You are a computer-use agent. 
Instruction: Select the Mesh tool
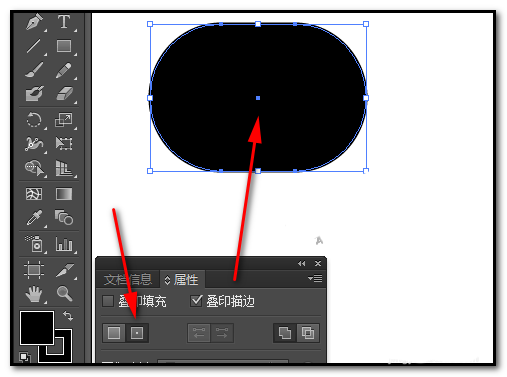pos(34,194)
